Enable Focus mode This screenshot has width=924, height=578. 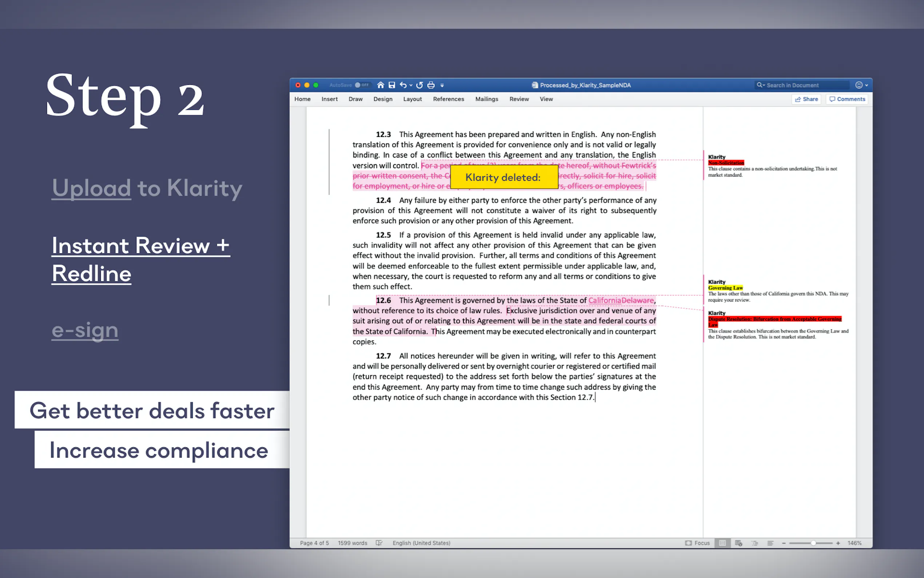pos(697,543)
